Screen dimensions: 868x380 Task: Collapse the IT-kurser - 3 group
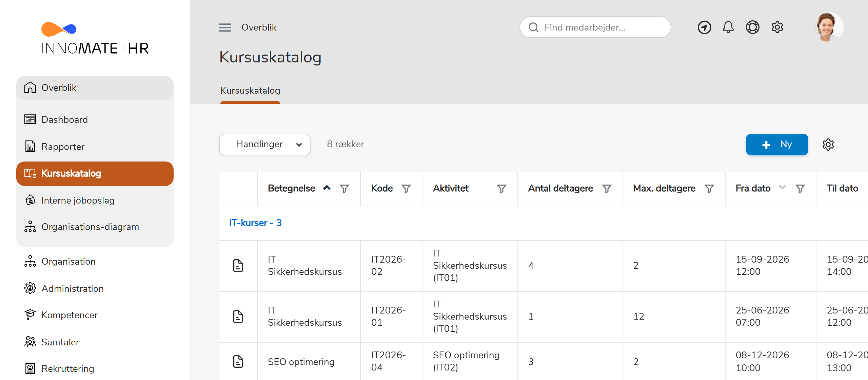(x=255, y=223)
